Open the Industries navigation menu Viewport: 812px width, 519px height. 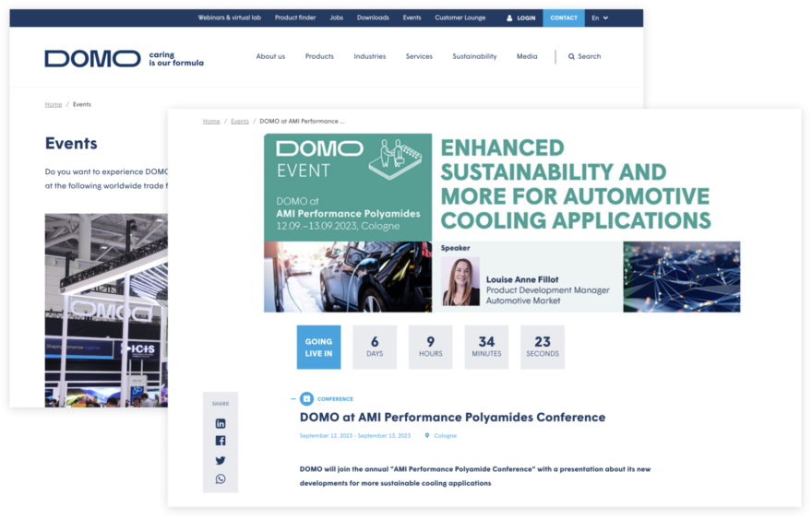point(369,57)
